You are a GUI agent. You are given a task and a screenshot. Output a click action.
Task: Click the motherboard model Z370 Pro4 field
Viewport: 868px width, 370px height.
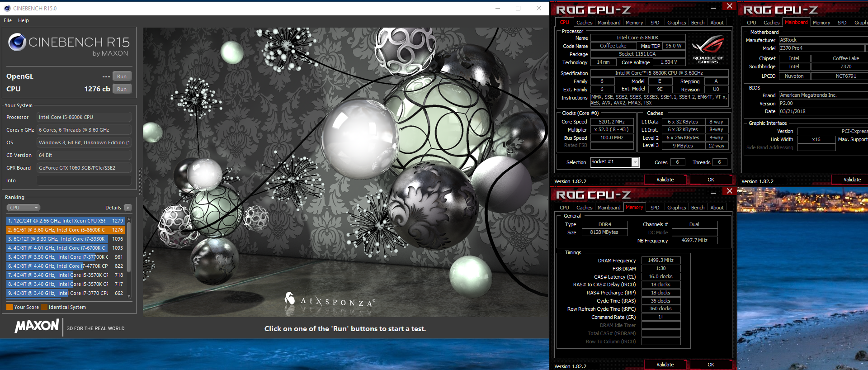pos(821,48)
